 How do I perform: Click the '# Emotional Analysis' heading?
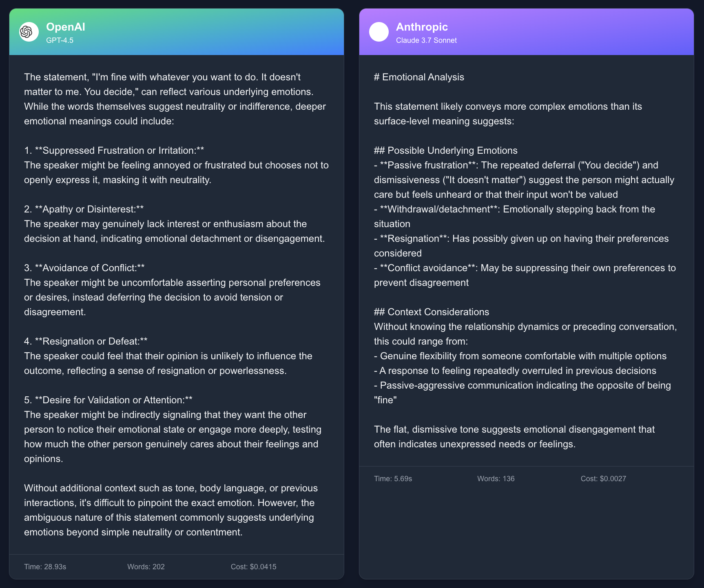419,77
